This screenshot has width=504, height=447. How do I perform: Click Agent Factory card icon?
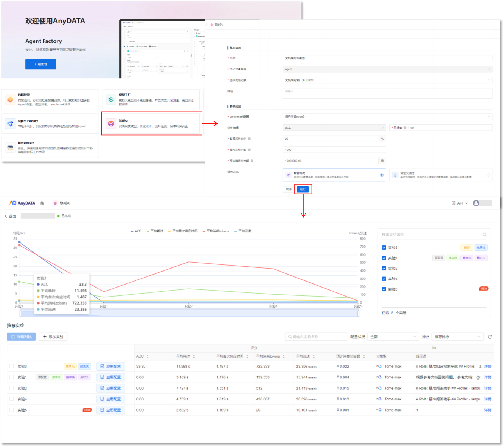coord(10,124)
